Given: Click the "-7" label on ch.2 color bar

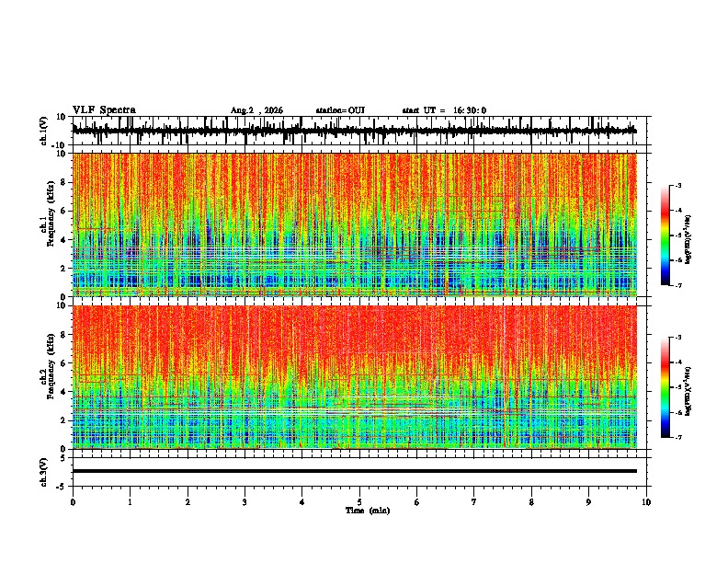Looking at the screenshot, I should point(677,437).
